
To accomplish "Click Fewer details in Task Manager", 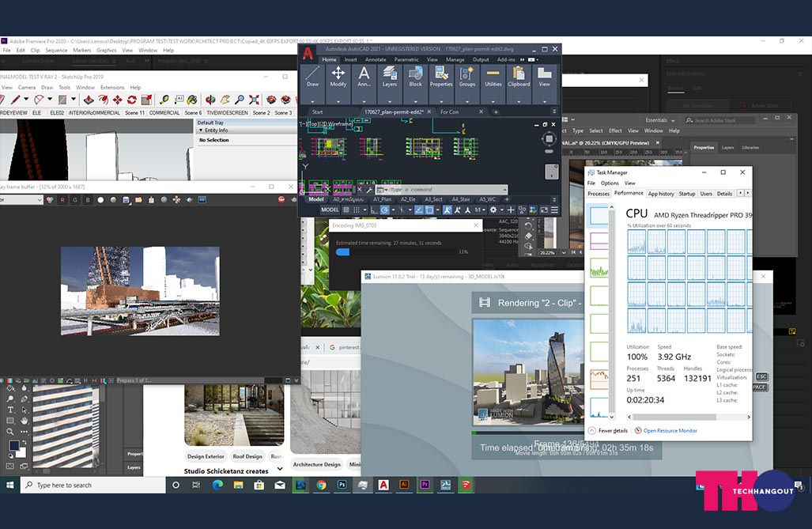I will pos(608,431).
